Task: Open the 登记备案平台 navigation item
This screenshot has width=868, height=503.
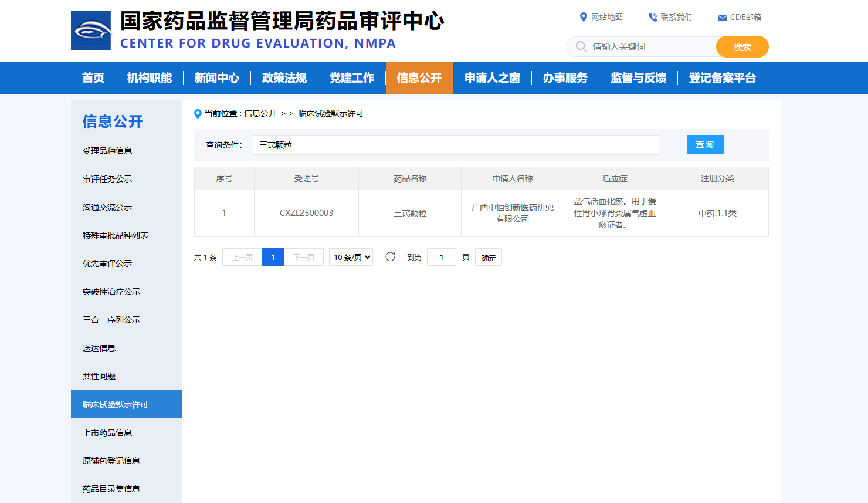Action: 723,77
